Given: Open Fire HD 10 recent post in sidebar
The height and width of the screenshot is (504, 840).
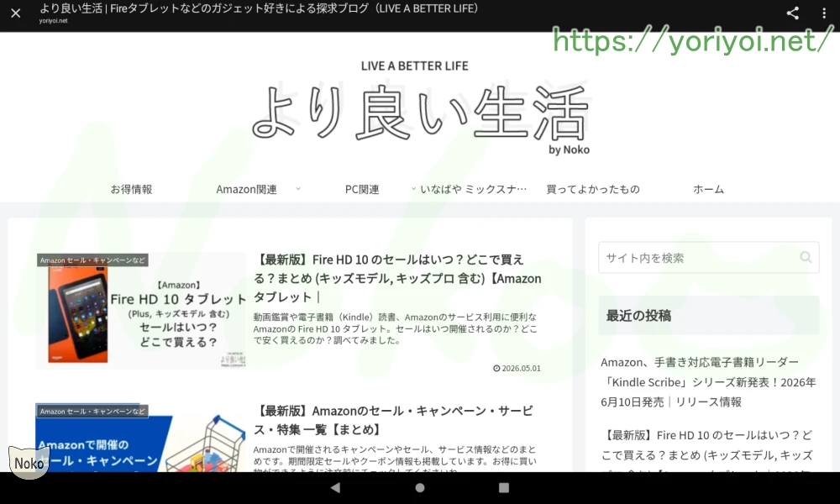Looking at the screenshot, I should (x=708, y=449).
